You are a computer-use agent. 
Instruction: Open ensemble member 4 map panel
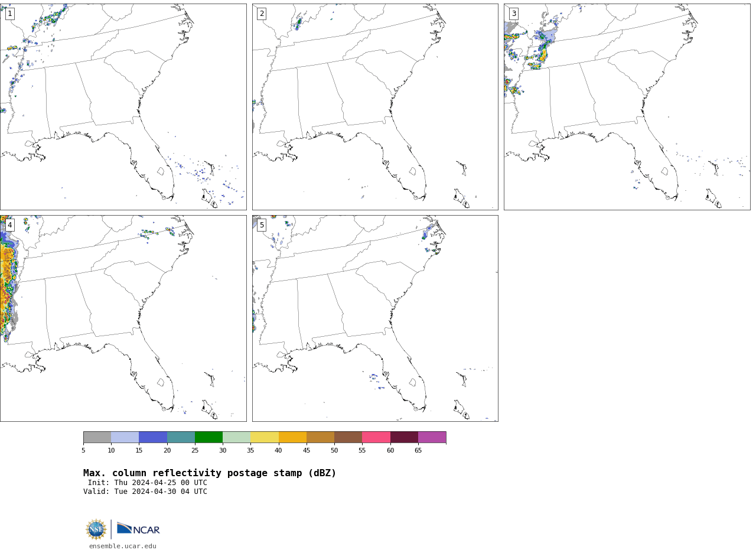point(123,318)
